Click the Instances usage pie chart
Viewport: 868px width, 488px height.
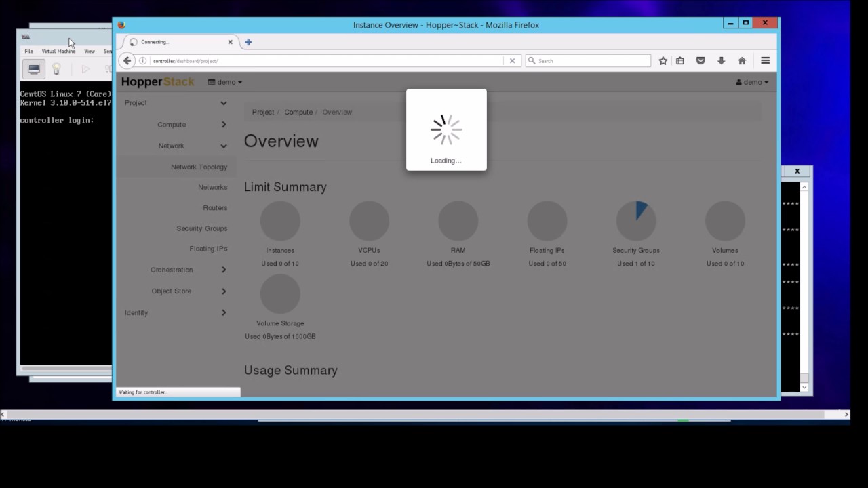(x=280, y=220)
